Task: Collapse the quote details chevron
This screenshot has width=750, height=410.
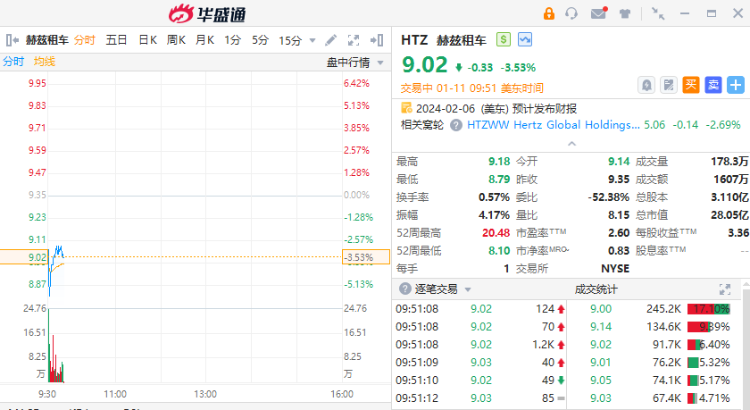Action: coord(571,144)
